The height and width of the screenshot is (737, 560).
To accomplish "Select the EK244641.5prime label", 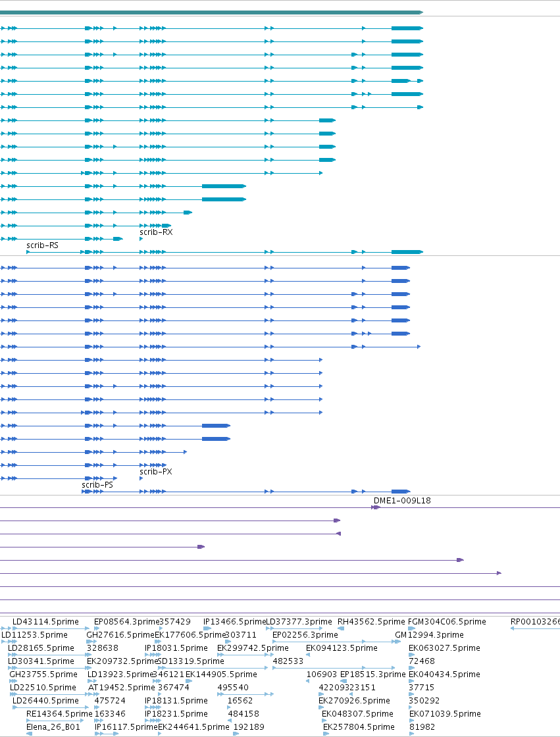I will click(193, 727).
